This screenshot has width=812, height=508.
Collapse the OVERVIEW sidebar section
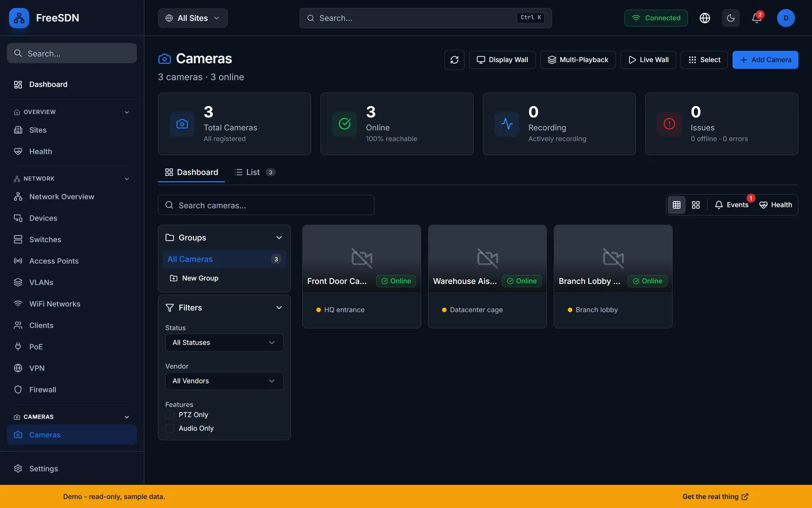pos(127,112)
